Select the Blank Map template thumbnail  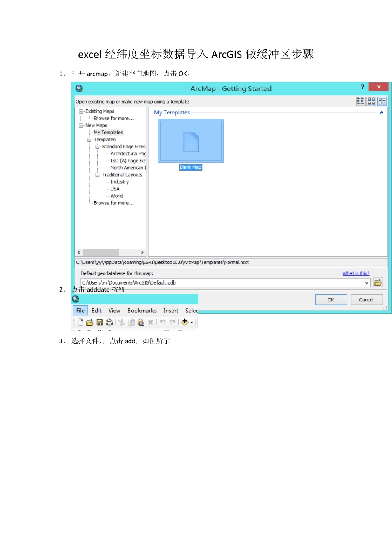(x=191, y=141)
